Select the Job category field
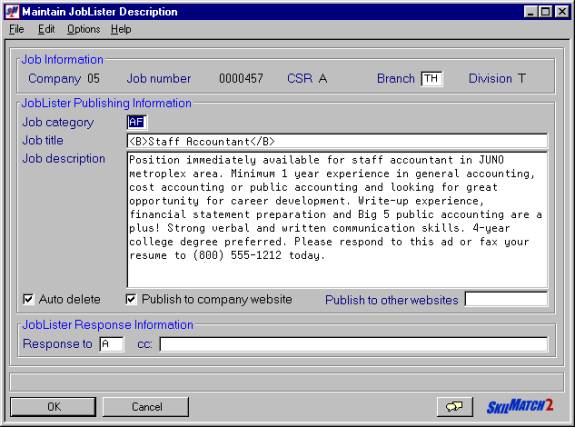The width and height of the screenshot is (575, 427). tap(137, 122)
